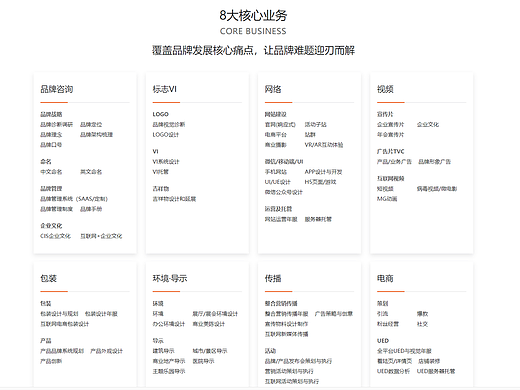This screenshot has width=520, height=390.
Task: Click '互联网电商包装设计'
Action: click(x=65, y=324)
